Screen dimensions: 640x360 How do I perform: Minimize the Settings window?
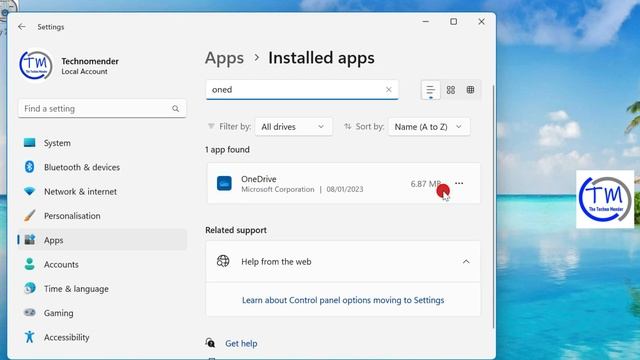(425, 22)
